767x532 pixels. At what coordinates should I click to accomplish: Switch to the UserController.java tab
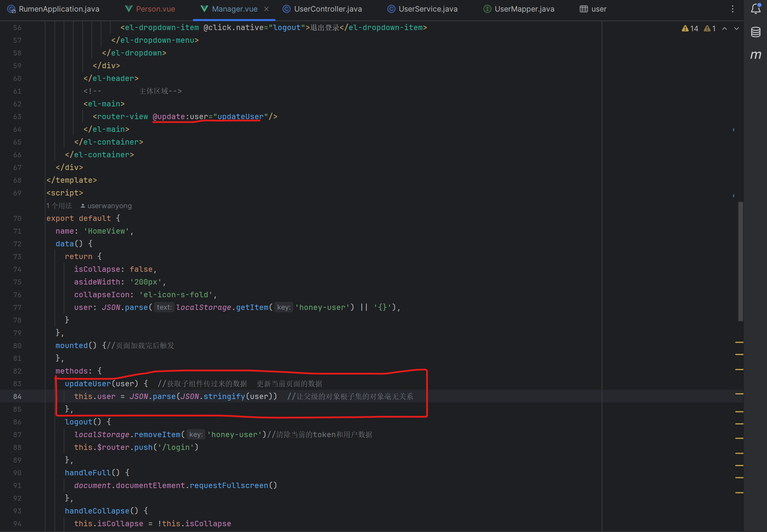(x=327, y=9)
